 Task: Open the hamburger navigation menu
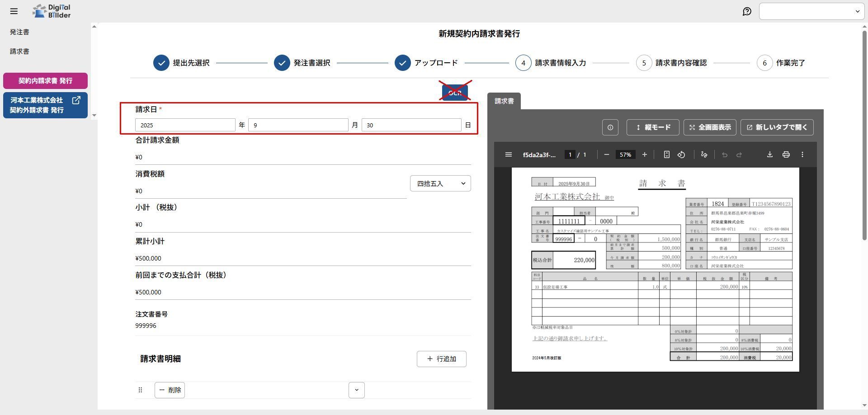tap(14, 11)
